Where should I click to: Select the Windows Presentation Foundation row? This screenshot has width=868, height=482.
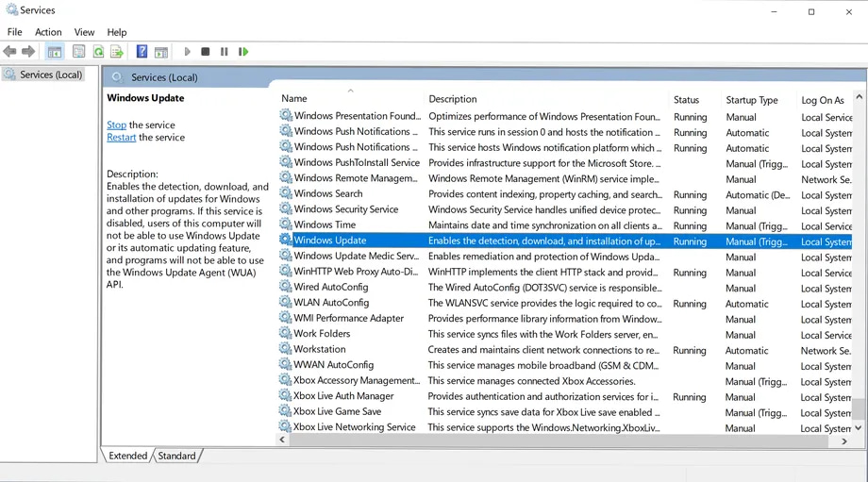point(564,116)
